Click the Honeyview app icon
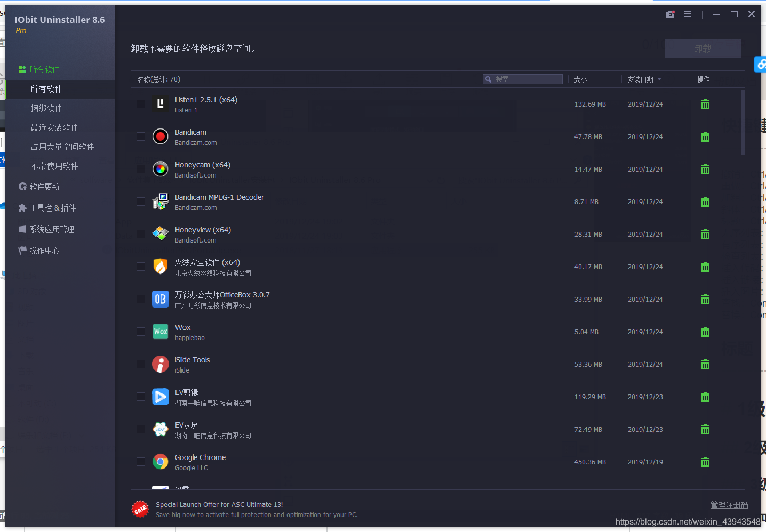Image resolution: width=766 pixels, height=532 pixels. click(x=160, y=234)
